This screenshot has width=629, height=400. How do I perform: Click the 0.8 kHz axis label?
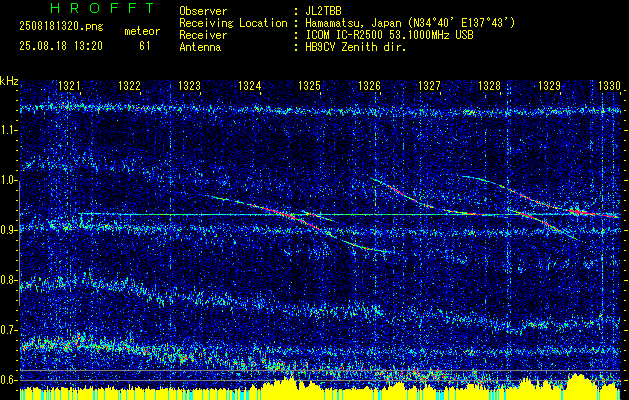click(x=8, y=280)
